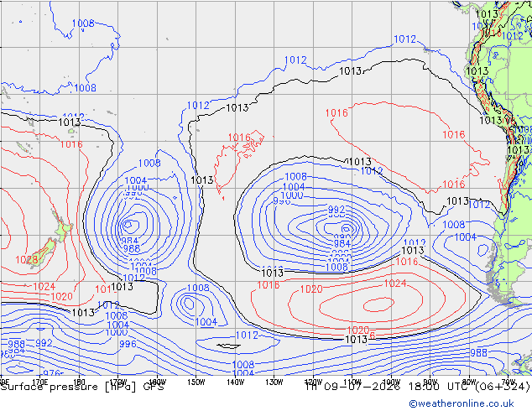Select the 140W longitude label
The height and width of the screenshot is (411, 532).
pos(235,382)
